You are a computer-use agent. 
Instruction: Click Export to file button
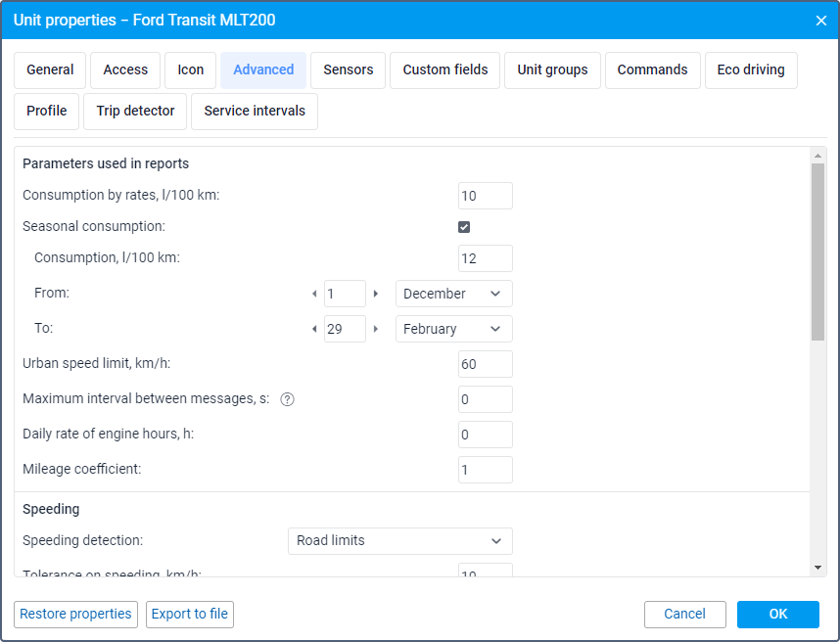[190, 615]
